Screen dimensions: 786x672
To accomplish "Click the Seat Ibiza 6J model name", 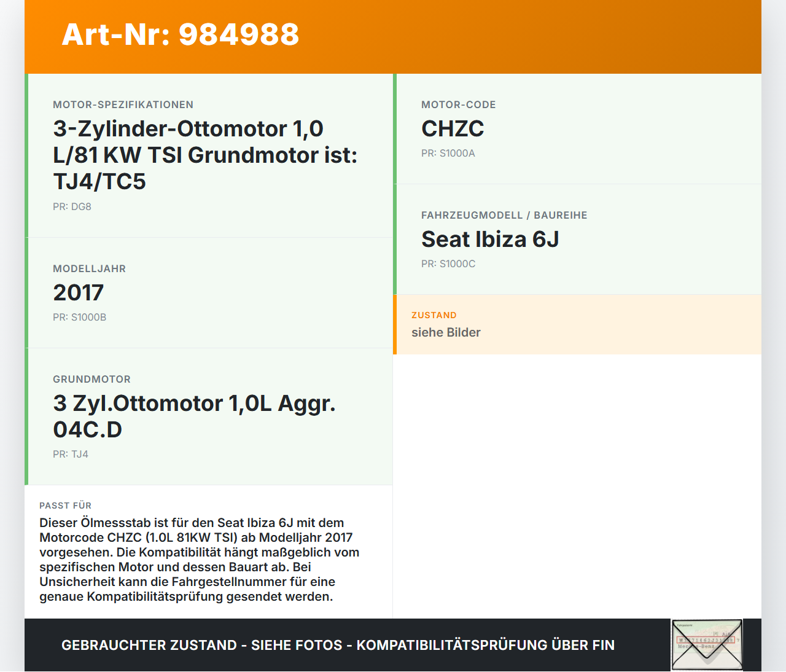I will coord(491,240).
